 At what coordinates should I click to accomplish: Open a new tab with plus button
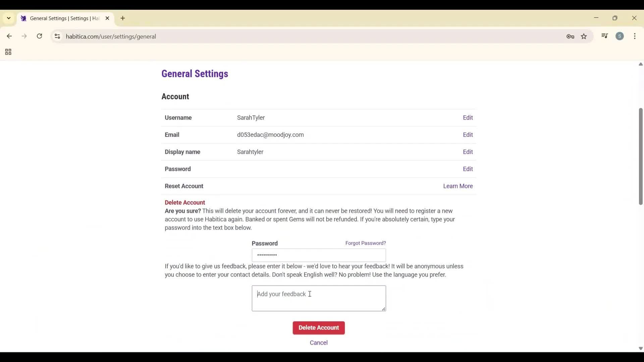click(123, 18)
